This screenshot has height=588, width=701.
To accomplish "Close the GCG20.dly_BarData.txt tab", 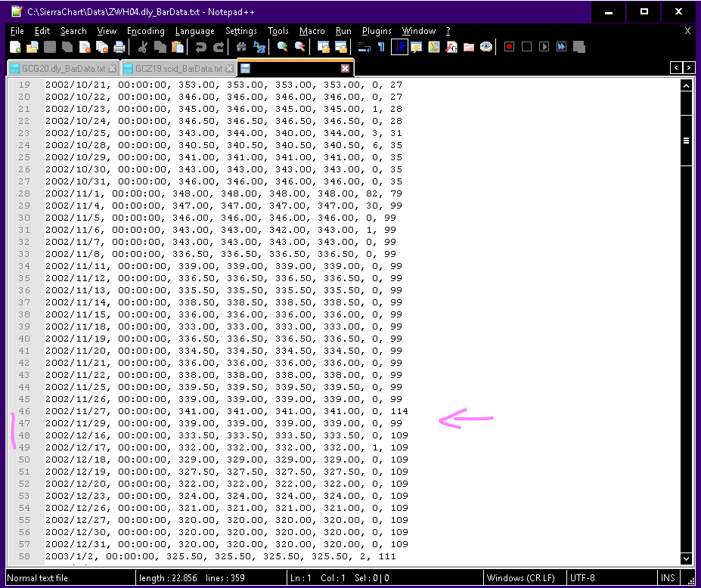I will (112, 68).
